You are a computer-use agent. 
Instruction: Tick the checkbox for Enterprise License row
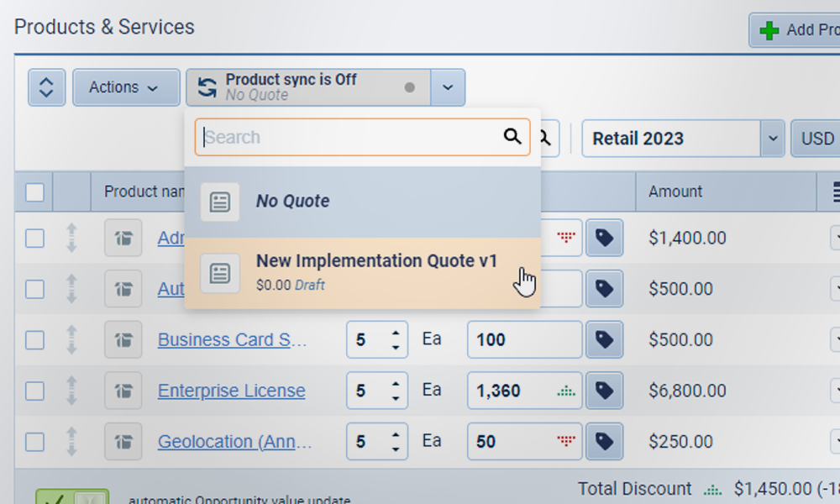[x=34, y=391]
